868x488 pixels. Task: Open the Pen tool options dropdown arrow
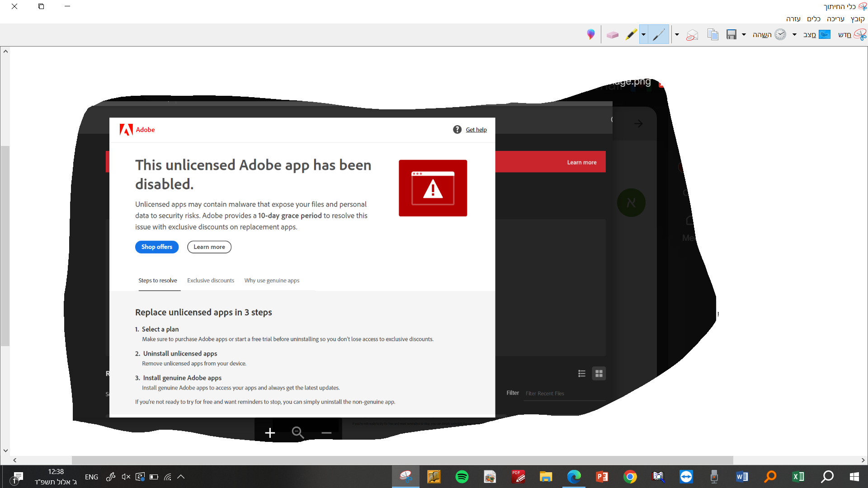click(643, 35)
